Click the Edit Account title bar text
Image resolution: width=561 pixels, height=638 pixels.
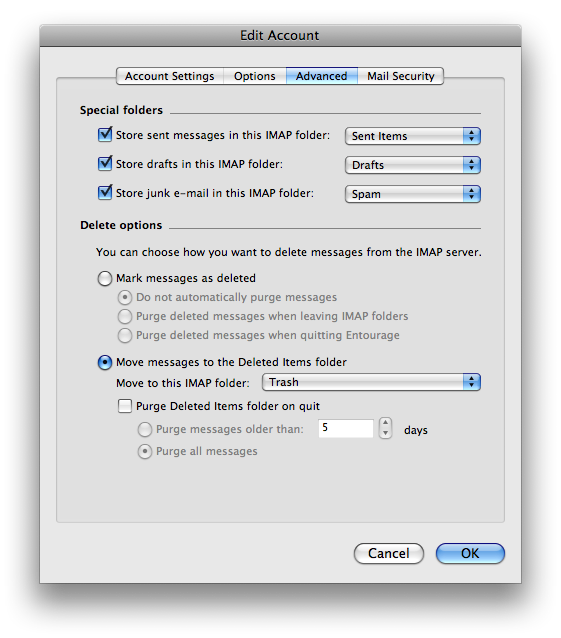click(279, 35)
